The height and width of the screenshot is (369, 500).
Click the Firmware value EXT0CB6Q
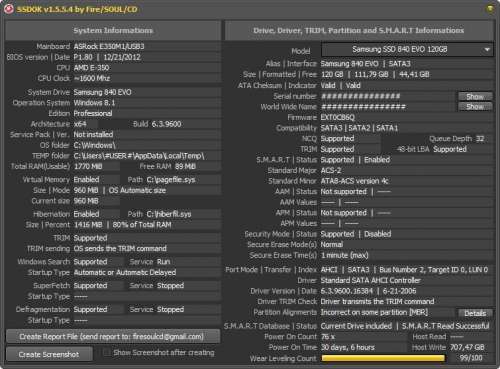click(x=338, y=118)
